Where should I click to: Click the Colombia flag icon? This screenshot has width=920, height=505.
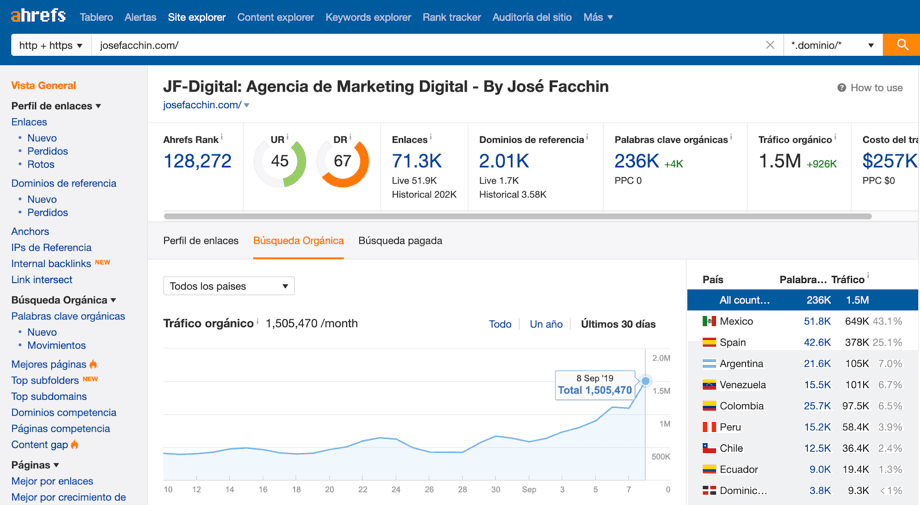pos(709,406)
